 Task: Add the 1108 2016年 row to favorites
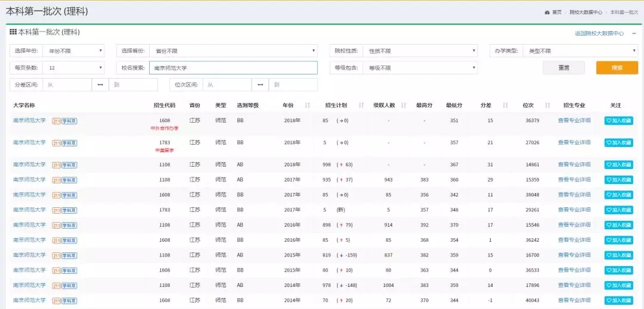[618, 225]
